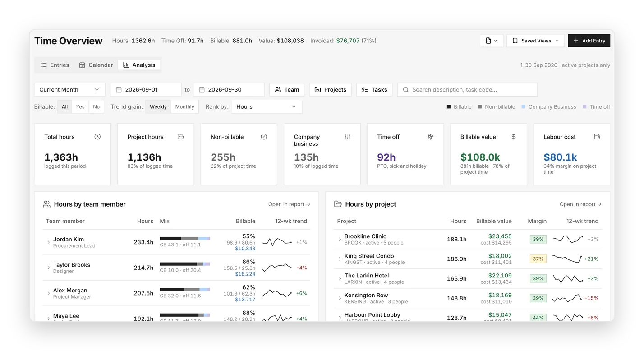Expand the King Street Condo project row

click(340, 259)
